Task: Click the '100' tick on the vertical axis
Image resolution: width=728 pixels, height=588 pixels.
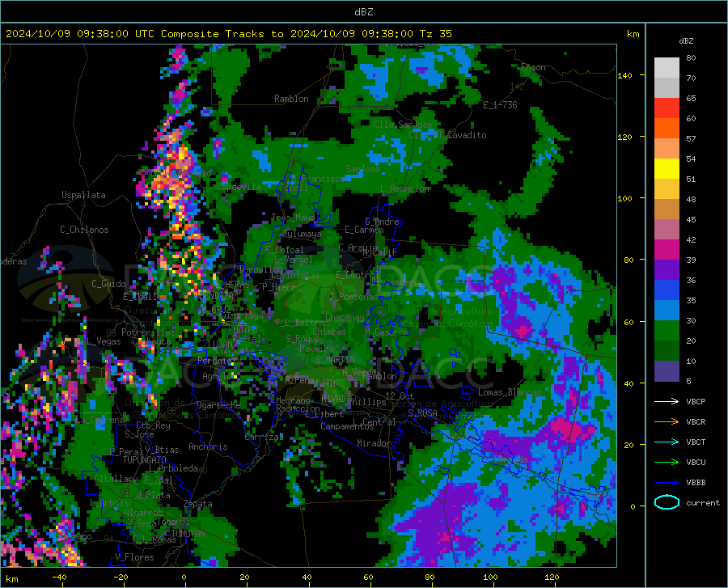Action: click(624, 198)
